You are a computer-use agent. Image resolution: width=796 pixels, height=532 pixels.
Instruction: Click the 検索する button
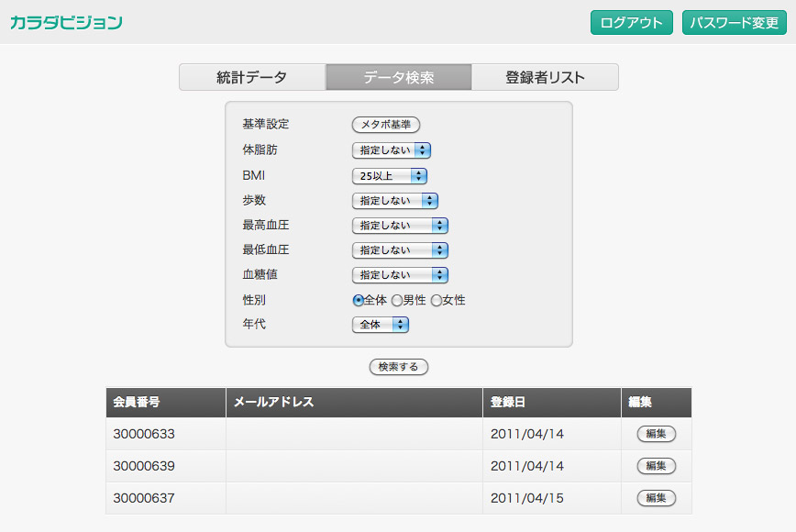399,367
